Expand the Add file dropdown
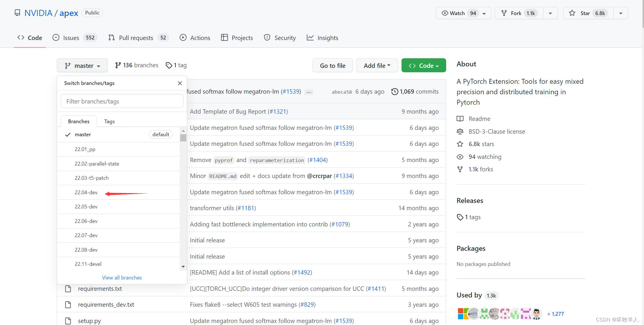Image resolution: width=644 pixels, height=325 pixels. pyautogui.click(x=377, y=66)
